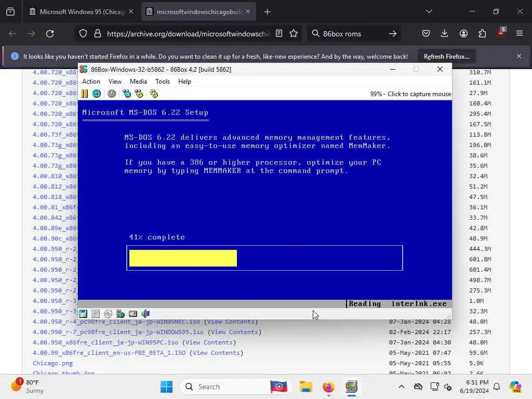Screen dimensions: 532x399
Task: Bookmark this page with star icon
Action: click(294, 34)
